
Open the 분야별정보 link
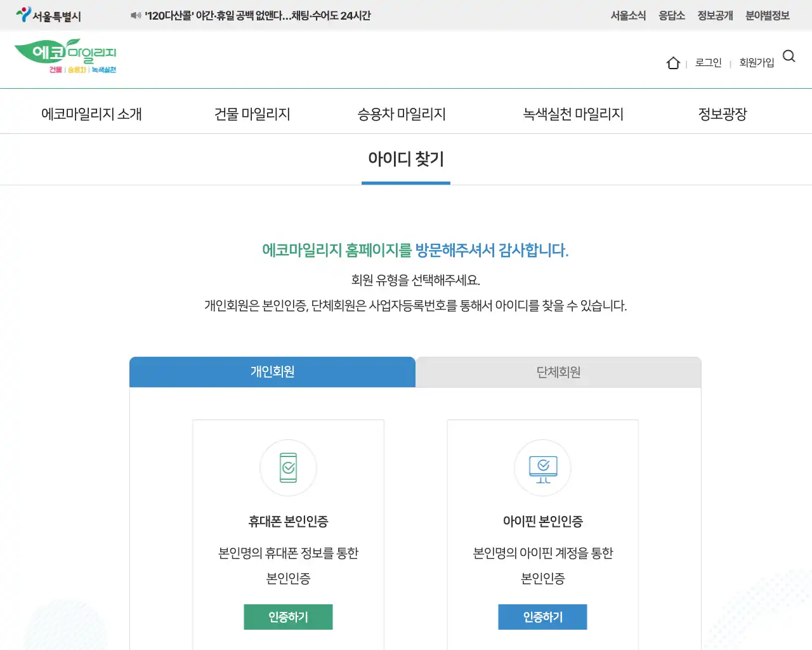(x=768, y=15)
